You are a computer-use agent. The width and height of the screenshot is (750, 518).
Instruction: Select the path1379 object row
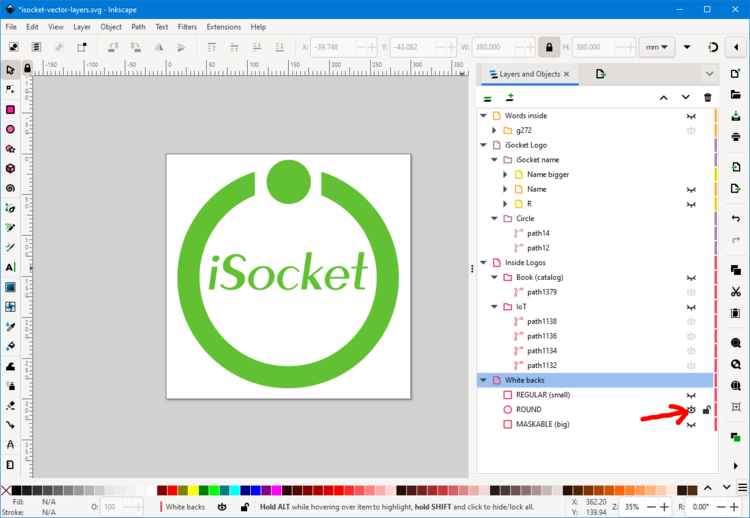tap(596, 292)
